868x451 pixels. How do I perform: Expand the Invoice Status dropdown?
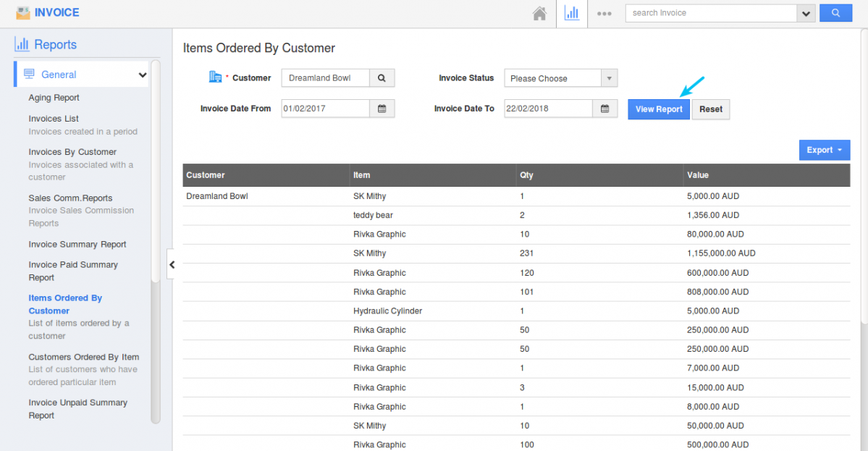coord(609,78)
